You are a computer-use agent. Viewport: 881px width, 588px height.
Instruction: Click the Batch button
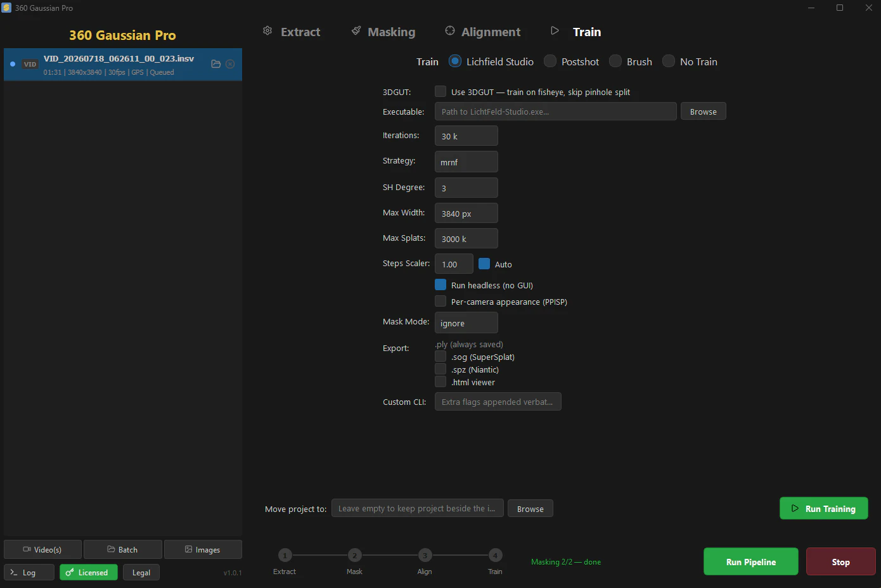pyautogui.click(x=123, y=549)
